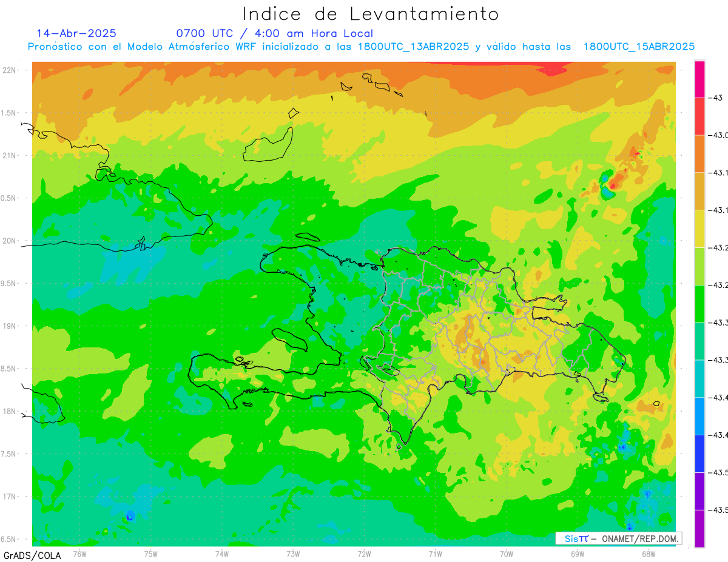
Task: Click the '70W' longitude label
Action: click(507, 554)
